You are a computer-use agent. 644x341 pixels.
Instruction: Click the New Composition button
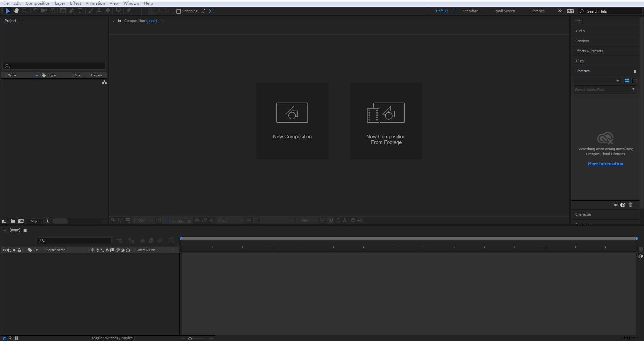coord(292,121)
